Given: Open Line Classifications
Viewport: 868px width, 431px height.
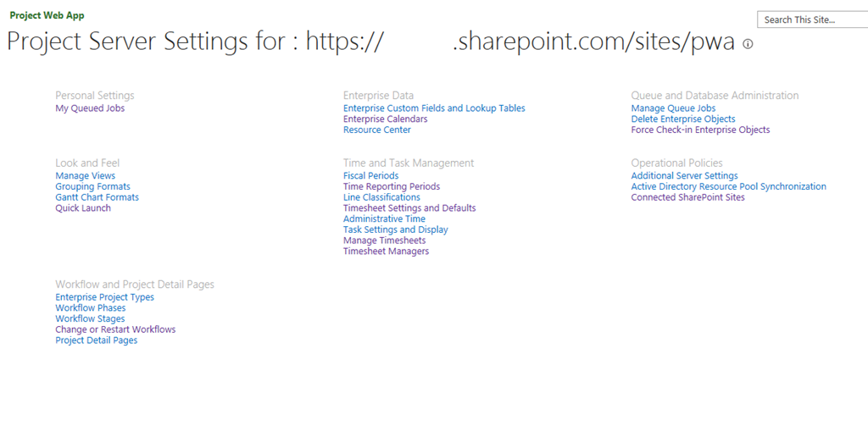Looking at the screenshot, I should pos(381,197).
